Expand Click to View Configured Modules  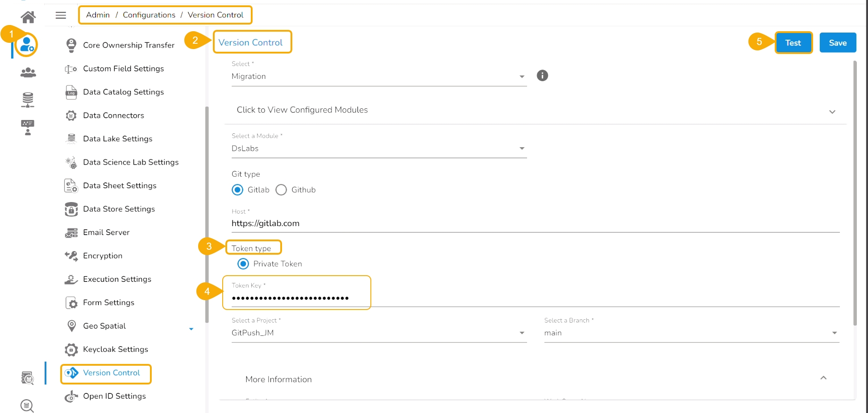pos(535,110)
